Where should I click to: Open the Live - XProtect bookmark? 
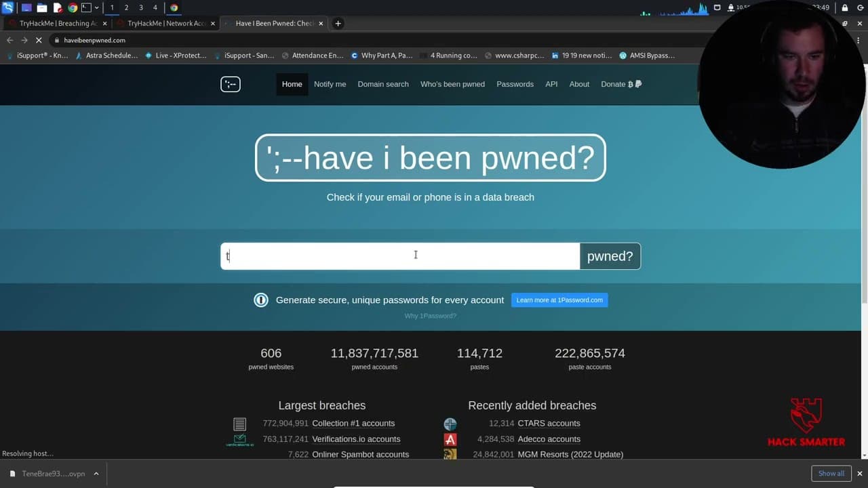[x=176, y=56]
